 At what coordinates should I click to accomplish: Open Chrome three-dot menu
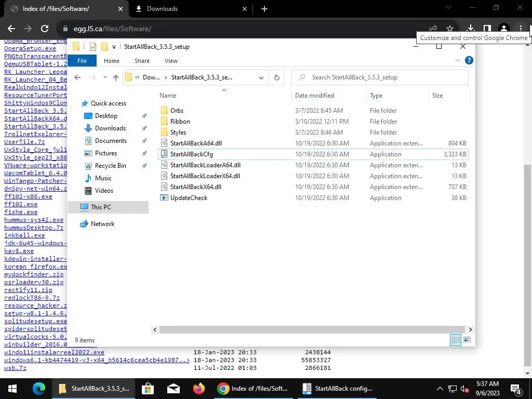[x=521, y=29]
